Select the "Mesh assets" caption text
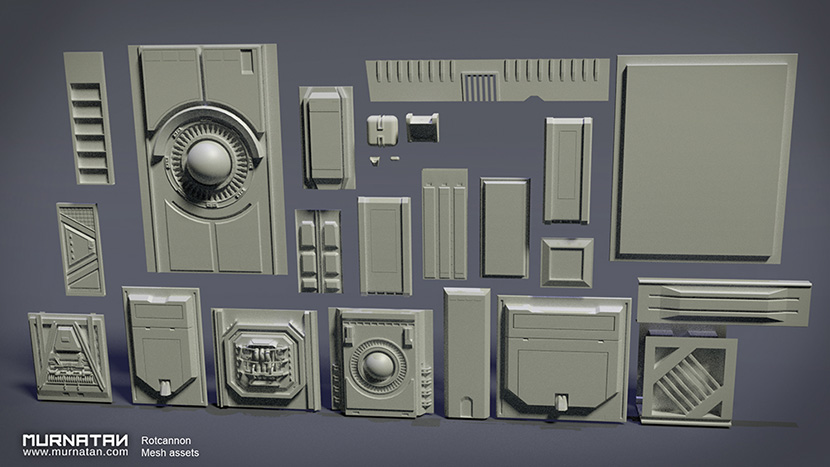This screenshot has height=467, width=830. (x=170, y=453)
